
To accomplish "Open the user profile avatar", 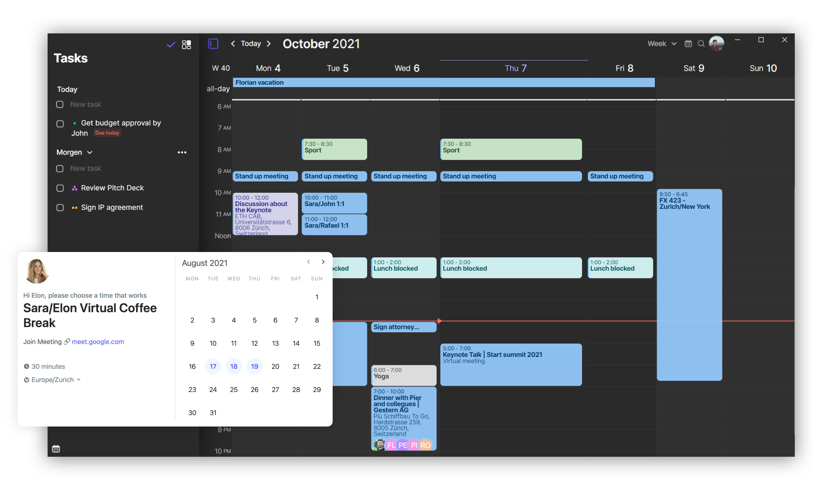I will 717,43.
